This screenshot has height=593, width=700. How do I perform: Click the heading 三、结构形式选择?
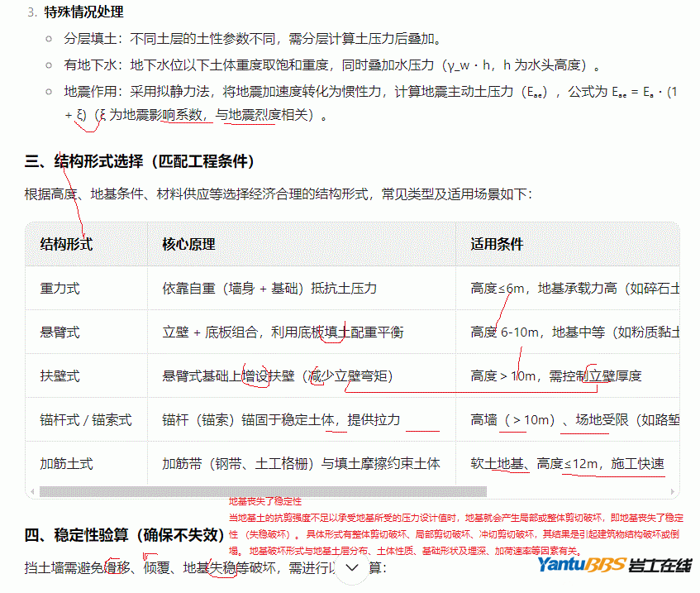coord(139,161)
